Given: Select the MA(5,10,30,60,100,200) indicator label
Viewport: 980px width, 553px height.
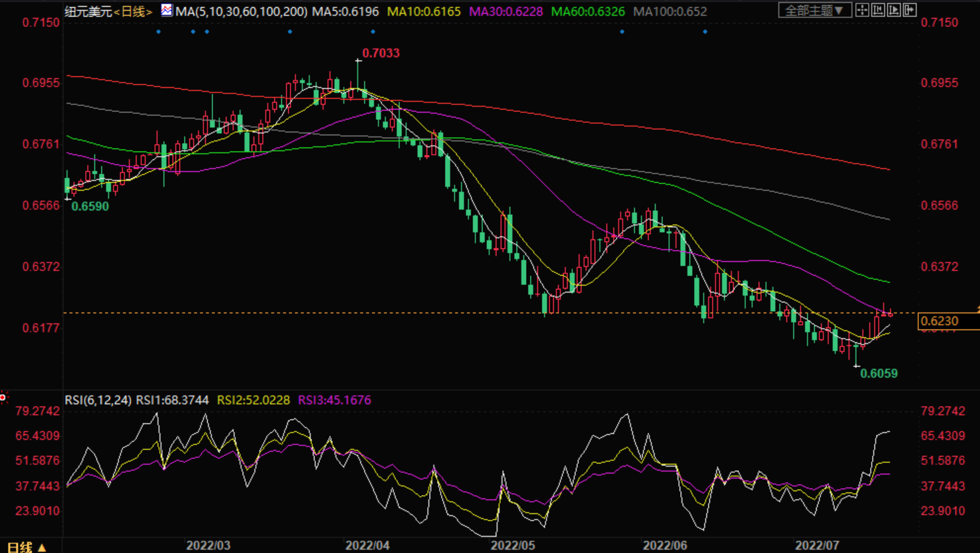Looking at the screenshot, I should (x=241, y=12).
